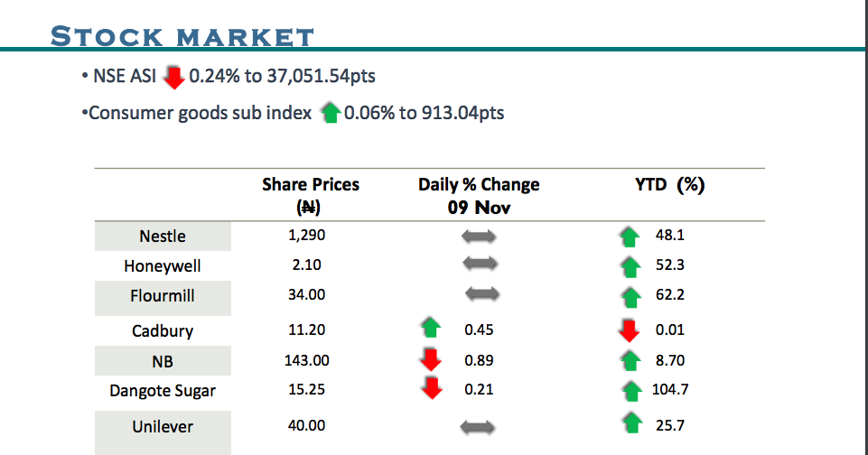The height and width of the screenshot is (455, 868).
Task: Select Honeywell's green up YTD arrow
Action: tap(630, 267)
